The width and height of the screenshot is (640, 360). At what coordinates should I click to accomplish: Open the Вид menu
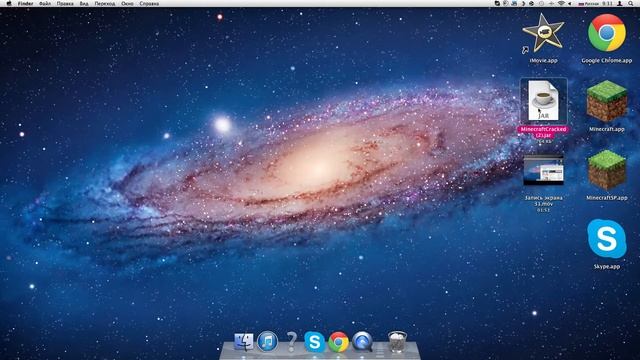(84, 3)
